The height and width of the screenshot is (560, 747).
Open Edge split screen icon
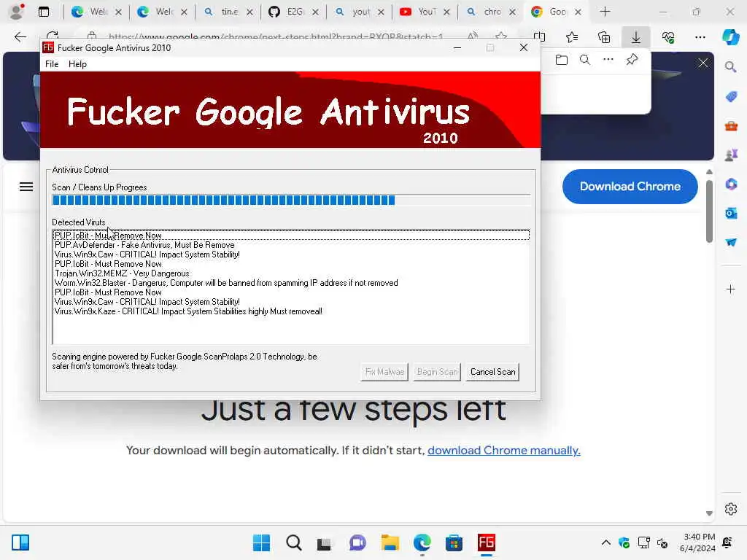point(540,36)
